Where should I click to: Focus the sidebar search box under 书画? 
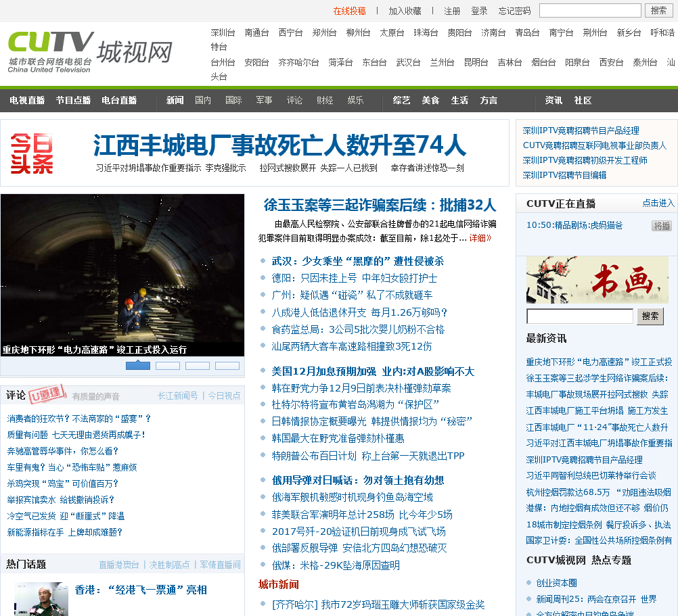click(580, 316)
